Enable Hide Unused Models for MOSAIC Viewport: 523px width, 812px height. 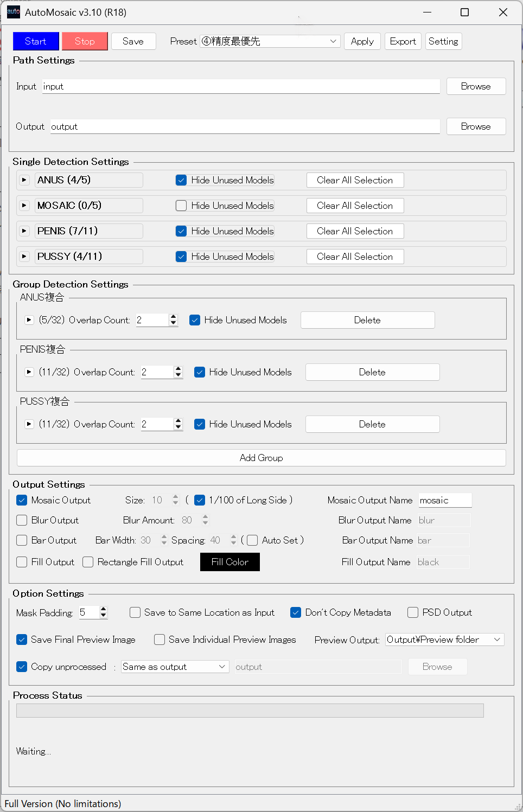click(x=181, y=206)
